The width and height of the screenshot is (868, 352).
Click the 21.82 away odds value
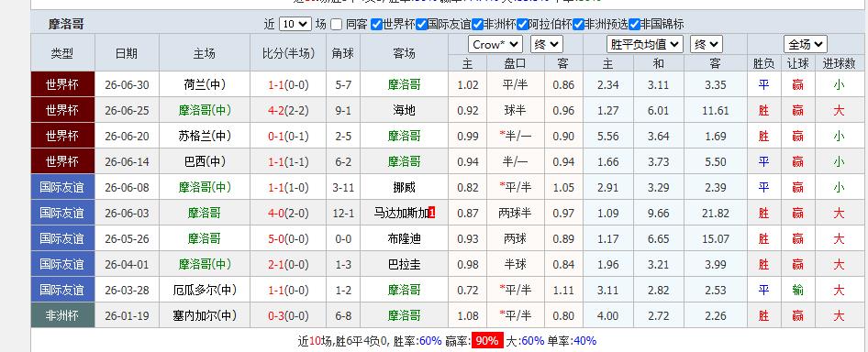(715, 213)
